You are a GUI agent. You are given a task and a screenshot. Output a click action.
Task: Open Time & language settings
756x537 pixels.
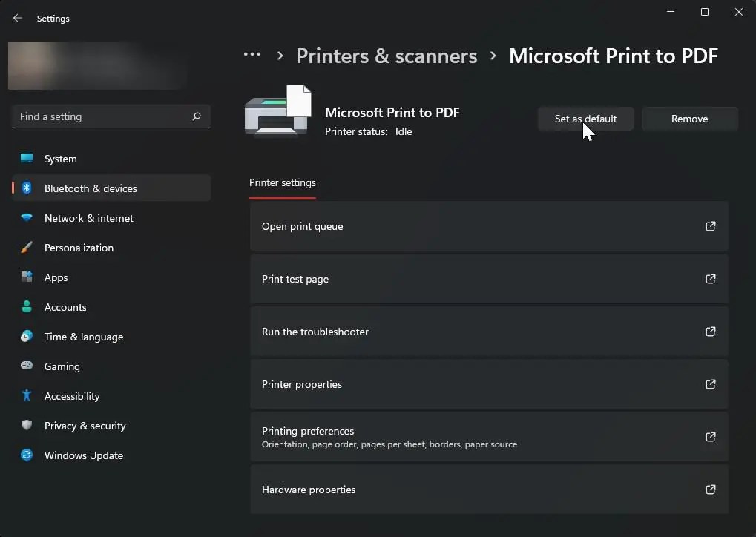pos(111,337)
